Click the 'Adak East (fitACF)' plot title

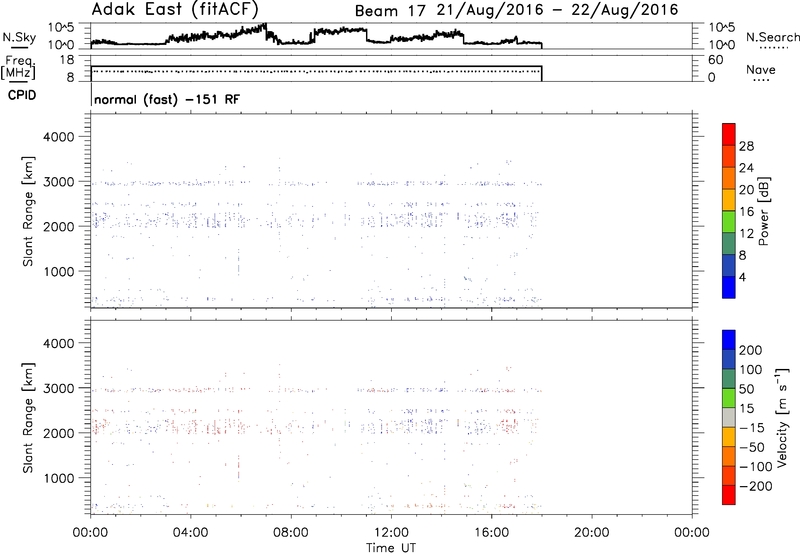(175, 9)
